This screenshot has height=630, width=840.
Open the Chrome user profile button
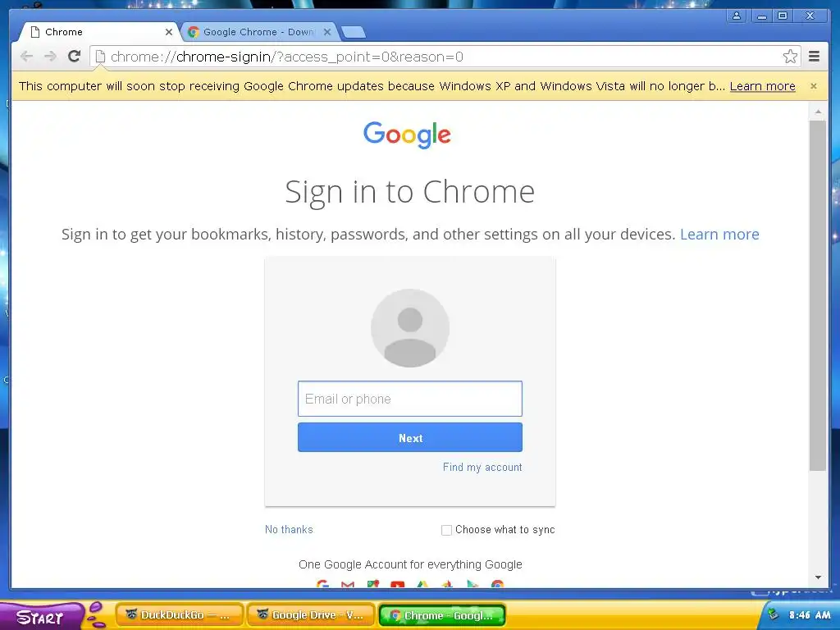coord(737,16)
